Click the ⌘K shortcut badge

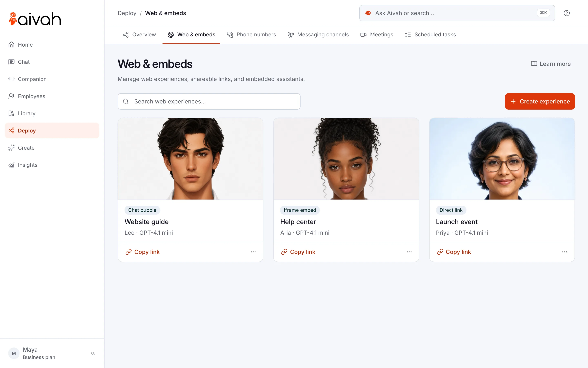click(x=543, y=13)
